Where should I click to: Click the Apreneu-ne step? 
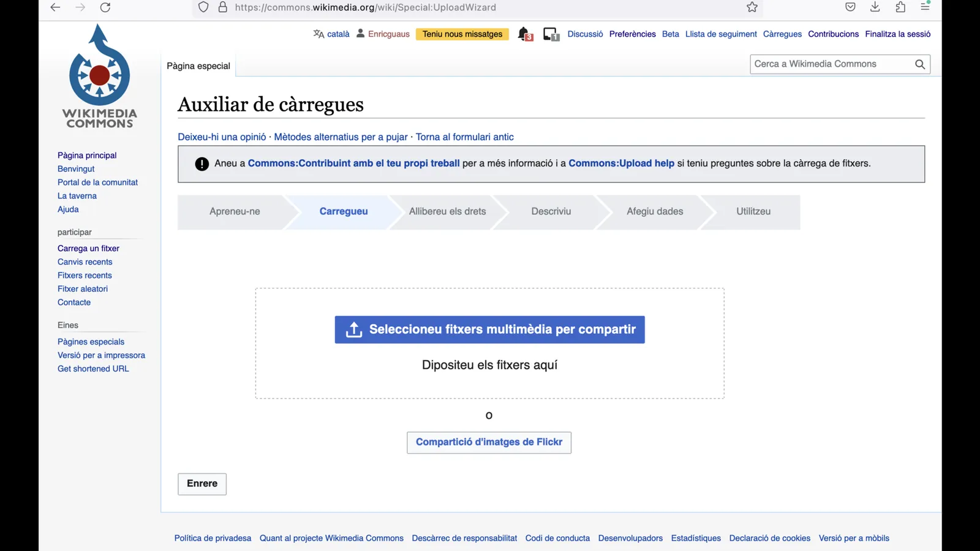235,212
